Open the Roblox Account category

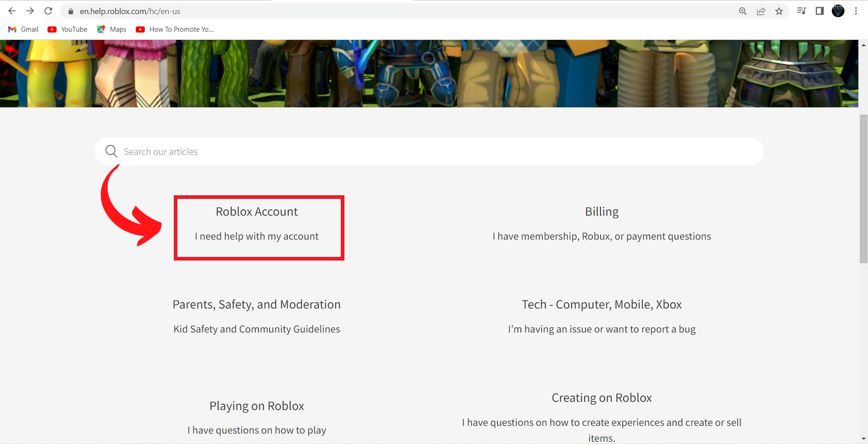coord(257,212)
